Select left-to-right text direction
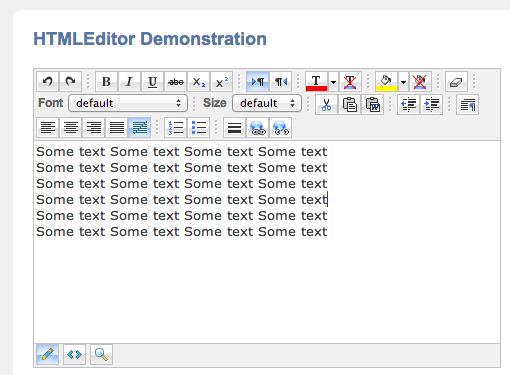The height and width of the screenshot is (375, 510). point(257,81)
